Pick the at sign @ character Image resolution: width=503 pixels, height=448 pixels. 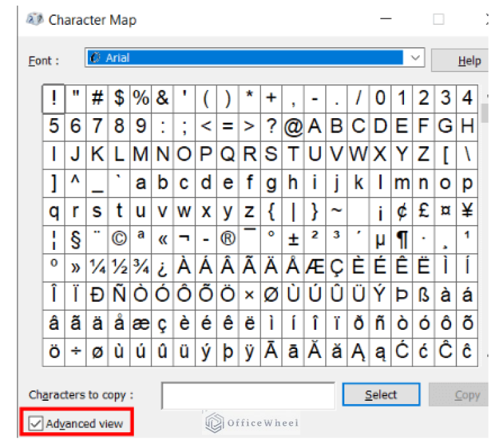292,125
